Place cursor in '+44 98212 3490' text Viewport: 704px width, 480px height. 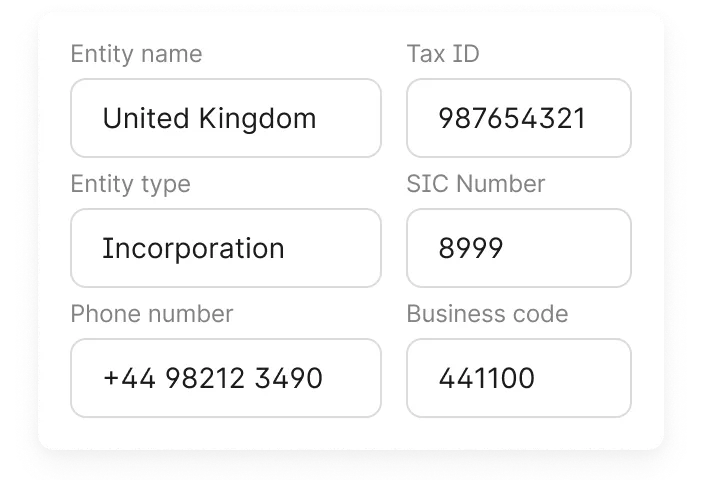pyautogui.click(x=212, y=378)
